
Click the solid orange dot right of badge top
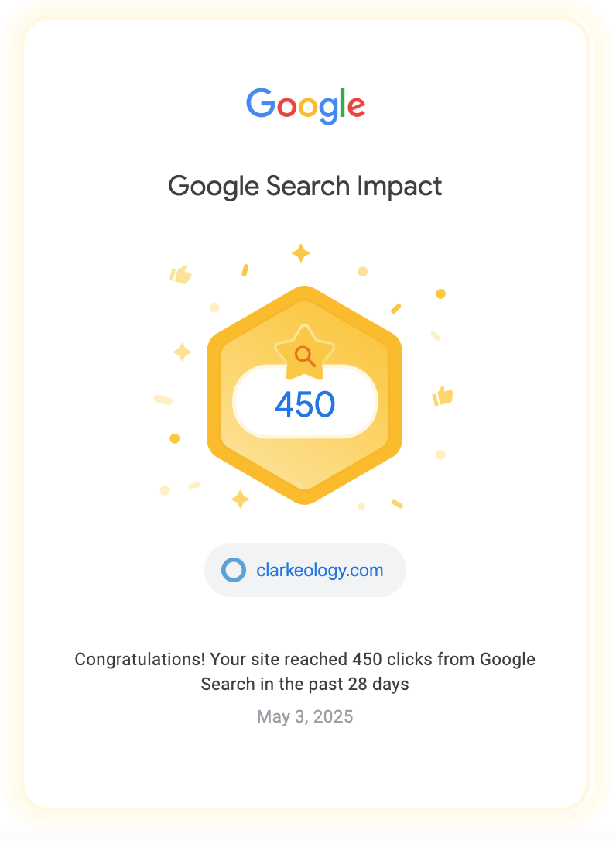click(440, 294)
